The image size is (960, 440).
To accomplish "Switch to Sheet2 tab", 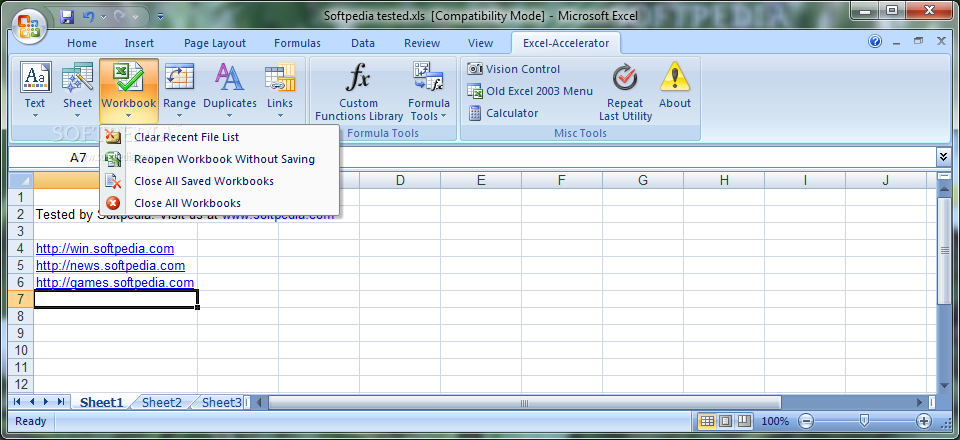I will point(162,402).
